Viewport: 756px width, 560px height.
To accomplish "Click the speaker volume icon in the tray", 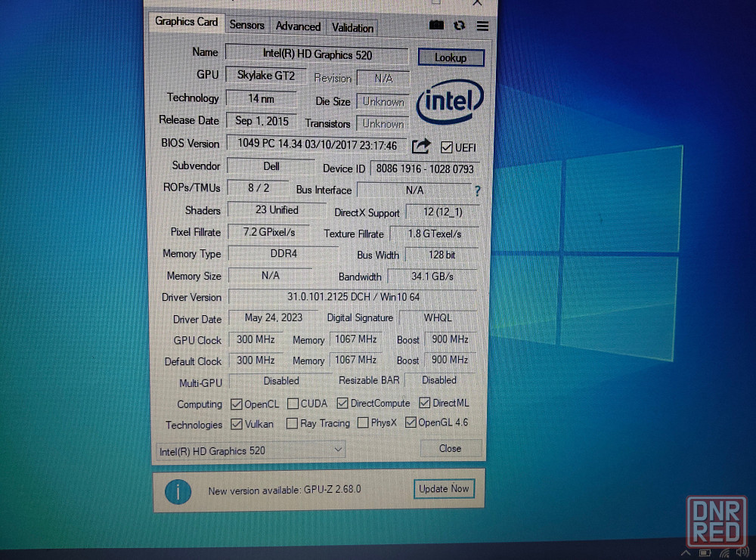I will pyautogui.click(x=743, y=552).
